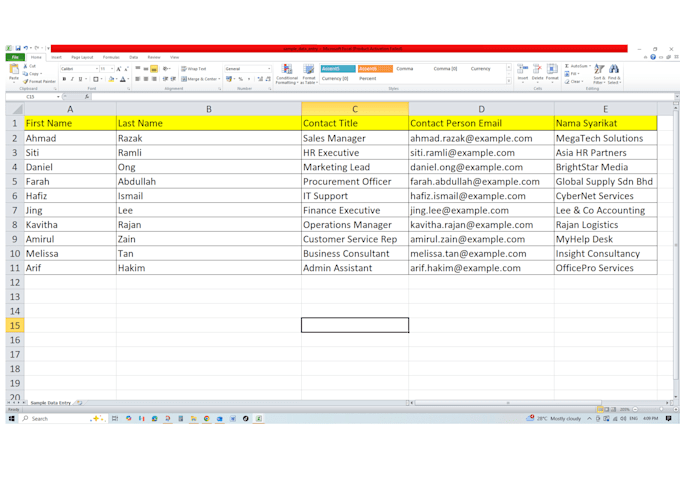Toggle Align Text Right
This screenshot has width=680, height=481.
tap(154, 79)
